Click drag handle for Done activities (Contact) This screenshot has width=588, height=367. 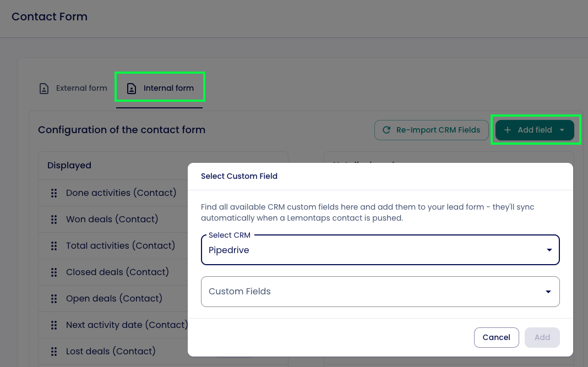point(54,193)
